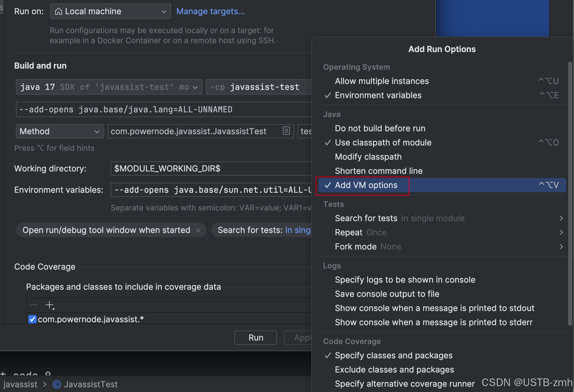
Task: Toggle the Environment variables option
Action: (x=442, y=95)
